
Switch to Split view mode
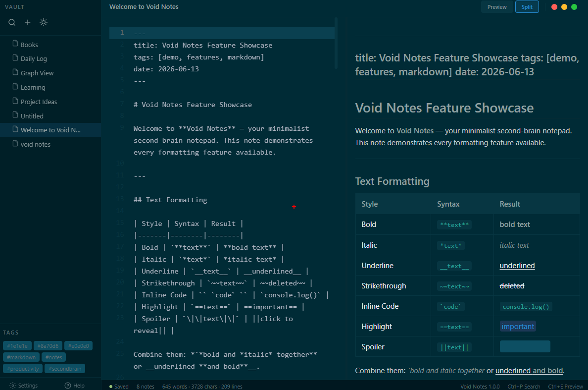(527, 7)
